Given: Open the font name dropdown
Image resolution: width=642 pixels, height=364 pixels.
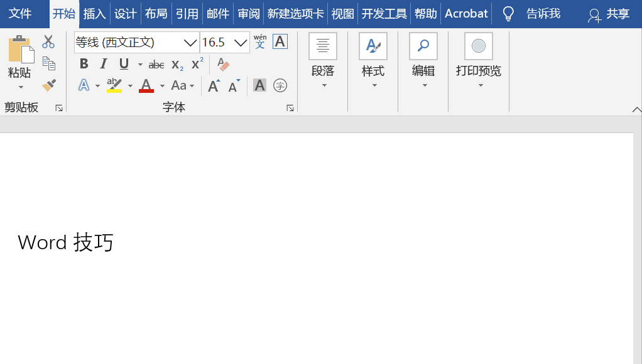Looking at the screenshot, I should pyautogui.click(x=190, y=43).
